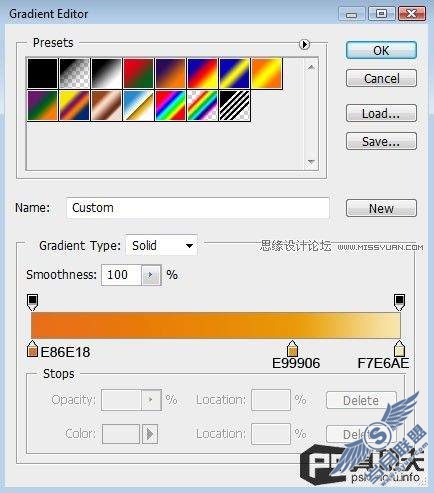Choose the black to white gradient preset

coord(106,73)
